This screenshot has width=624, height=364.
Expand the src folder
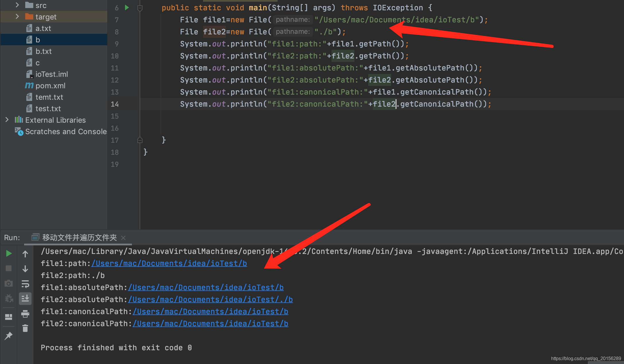17,5
